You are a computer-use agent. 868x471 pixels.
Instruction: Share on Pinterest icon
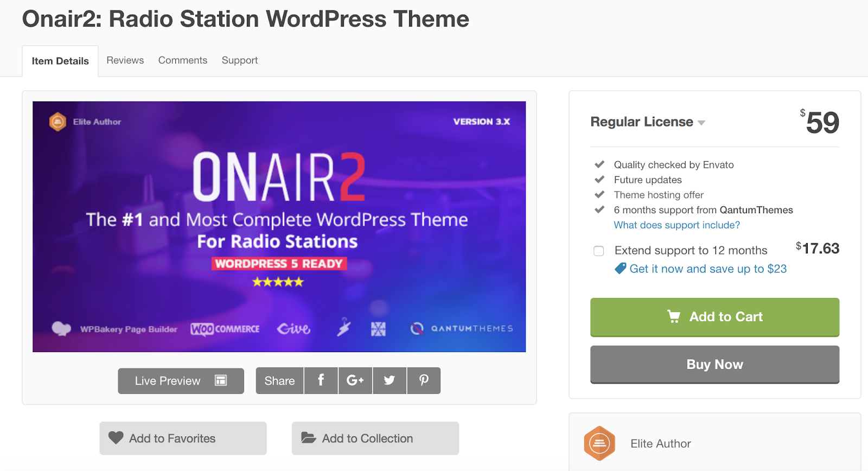pyautogui.click(x=424, y=380)
